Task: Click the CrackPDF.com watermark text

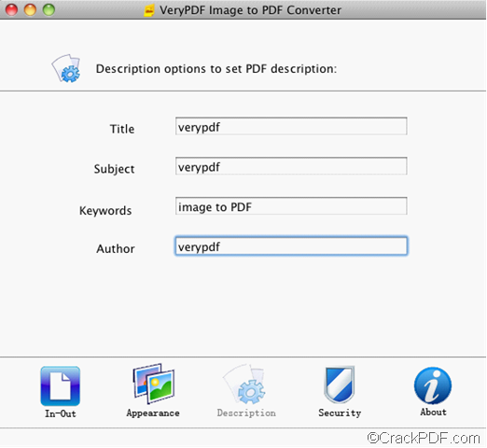Action: [x=424, y=438]
